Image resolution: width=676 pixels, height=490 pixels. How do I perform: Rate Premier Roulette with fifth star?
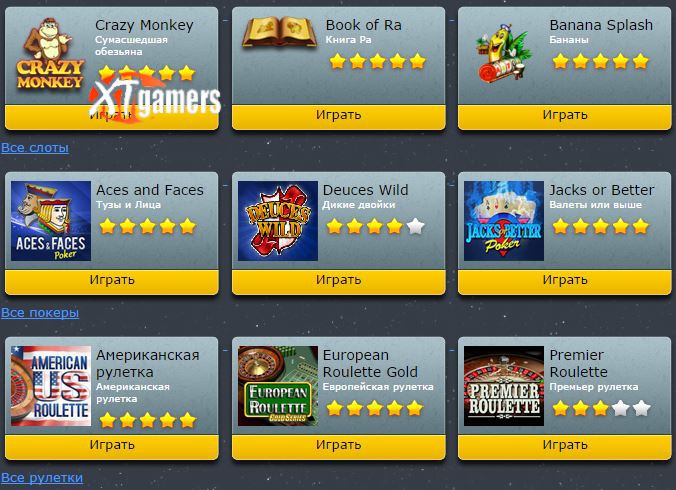tap(641, 408)
